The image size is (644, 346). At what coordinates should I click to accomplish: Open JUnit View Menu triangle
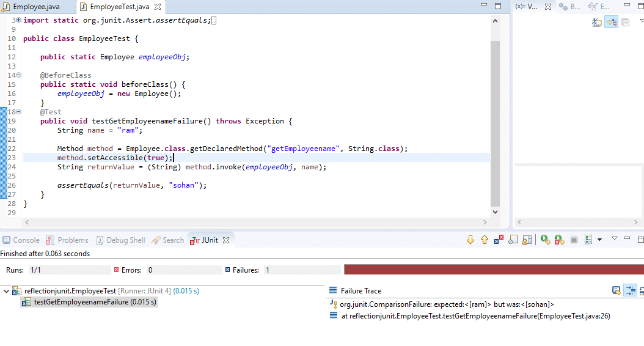tap(615, 239)
